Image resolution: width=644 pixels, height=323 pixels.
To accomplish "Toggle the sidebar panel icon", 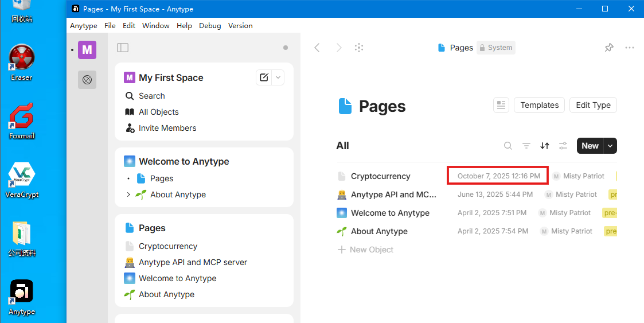I will click(123, 48).
